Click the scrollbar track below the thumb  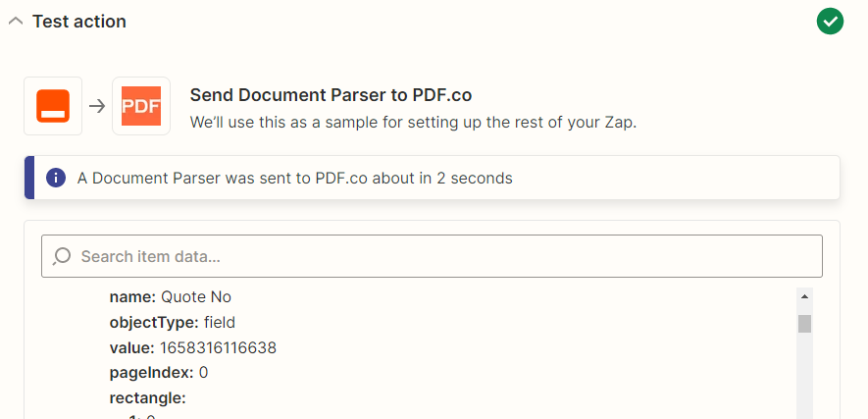[805, 377]
